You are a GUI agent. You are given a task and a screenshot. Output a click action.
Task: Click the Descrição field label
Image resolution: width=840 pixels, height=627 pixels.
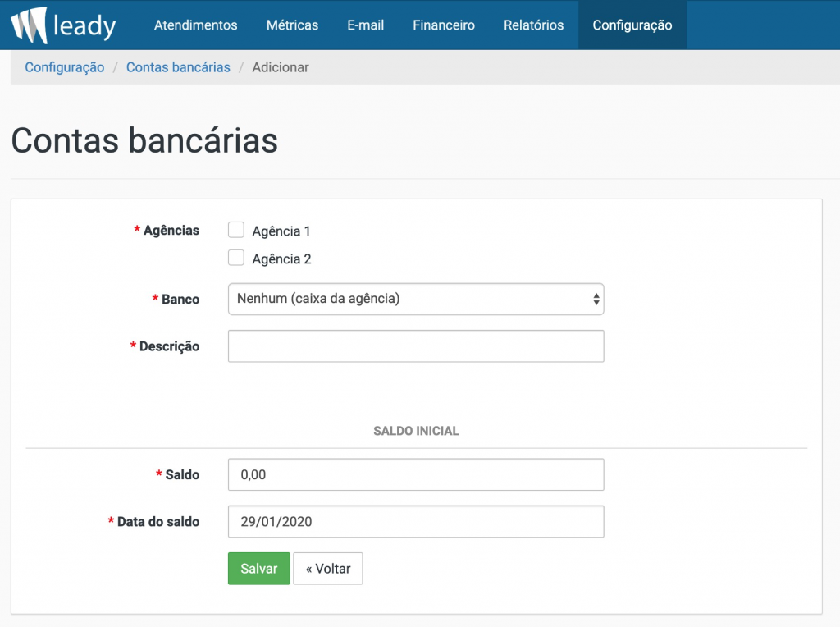click(169, 346)
